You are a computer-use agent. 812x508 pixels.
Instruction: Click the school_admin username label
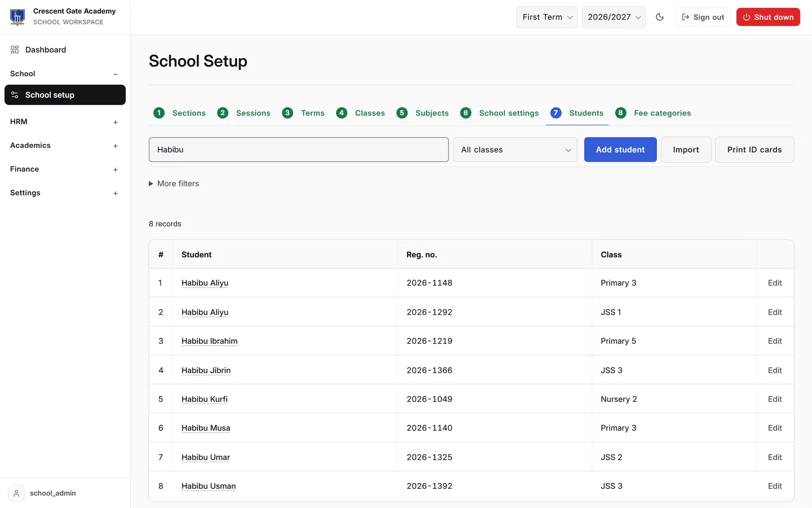(53, 493)
